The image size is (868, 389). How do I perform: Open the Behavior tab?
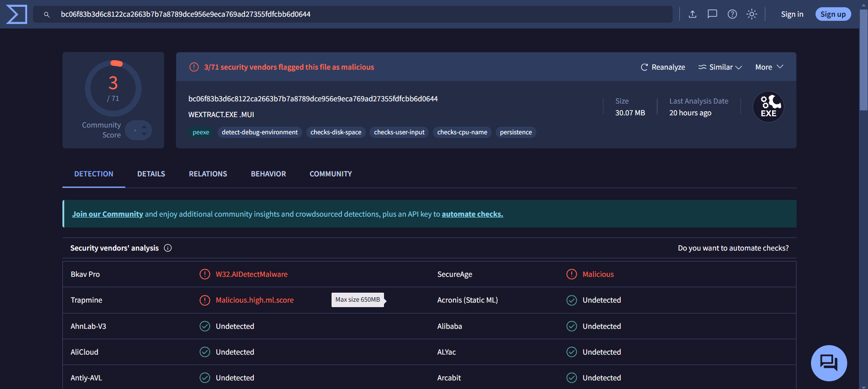tap(268, 174)
